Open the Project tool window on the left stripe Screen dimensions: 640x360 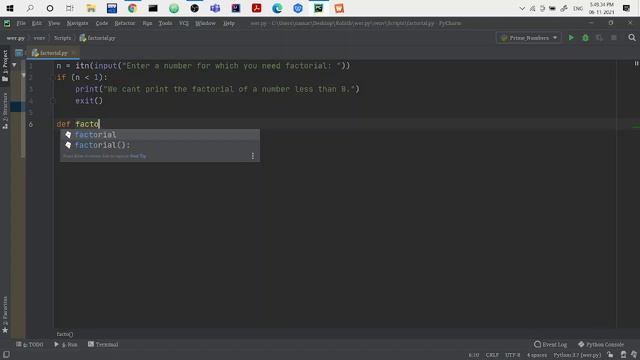[x=5, y=65]
